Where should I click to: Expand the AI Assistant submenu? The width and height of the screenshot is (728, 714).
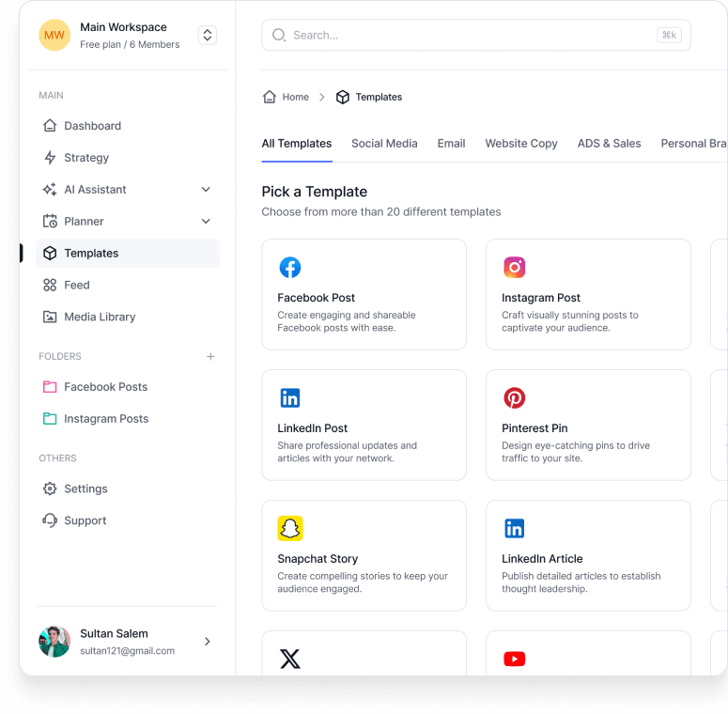point(206,190)
